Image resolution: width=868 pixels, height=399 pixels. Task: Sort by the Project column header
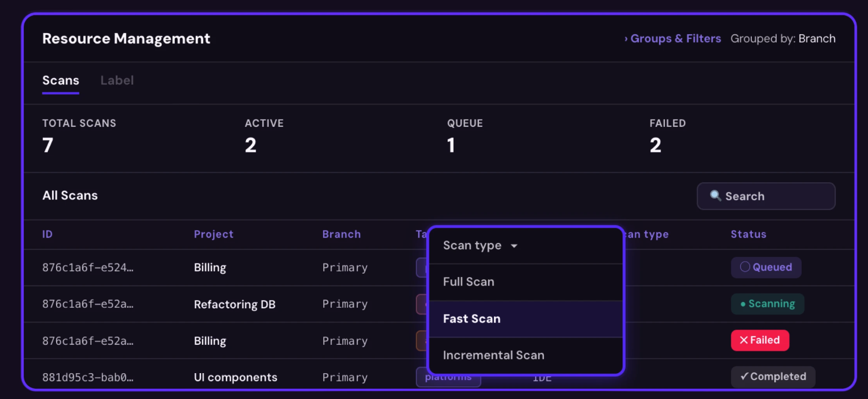214,234
